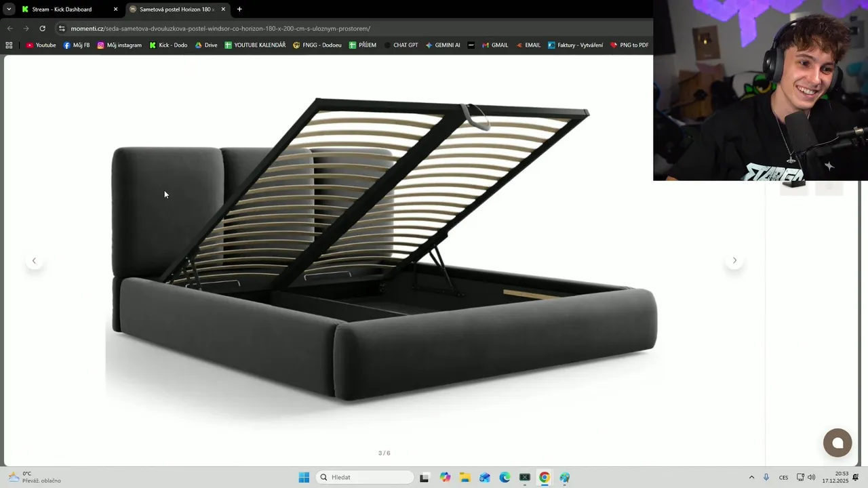This screenshot has width=868, height=488.
Task: Open the Drive bookmark
Action: 206,45
